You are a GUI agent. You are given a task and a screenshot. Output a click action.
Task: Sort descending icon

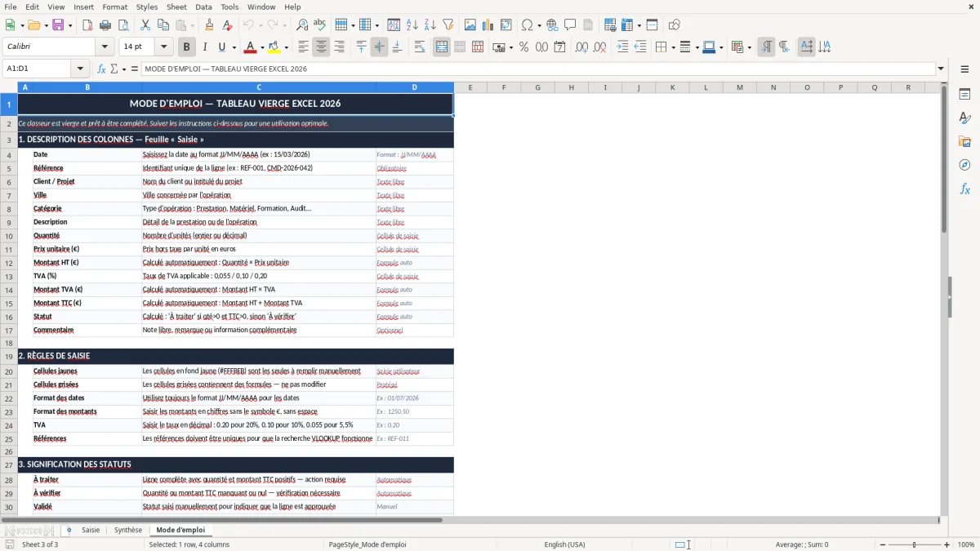click(430, 25)
